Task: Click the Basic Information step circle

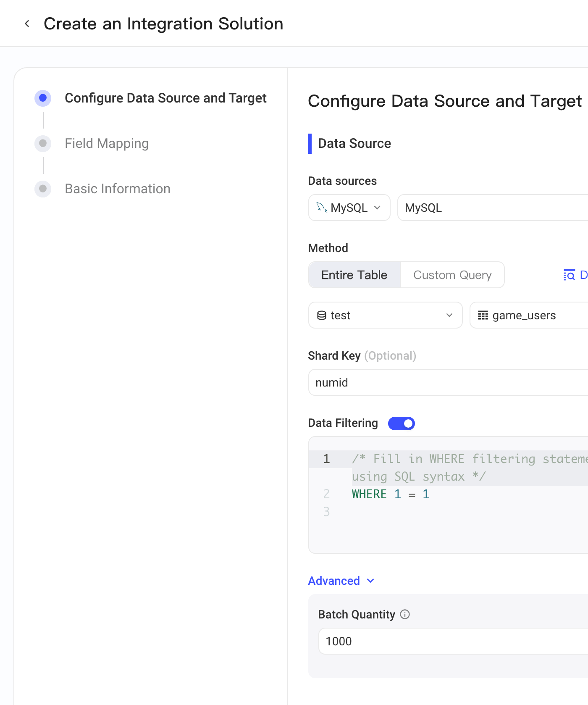Action: point(43,189)
